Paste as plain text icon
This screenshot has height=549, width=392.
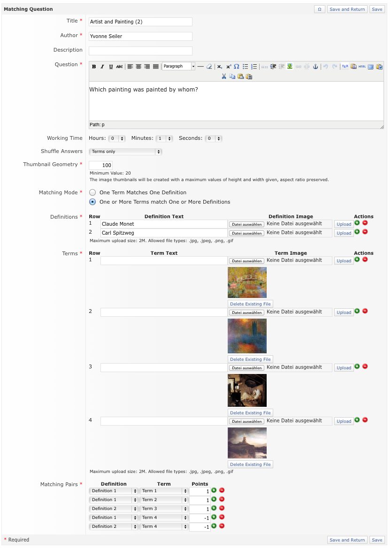[x=249, y=76]
